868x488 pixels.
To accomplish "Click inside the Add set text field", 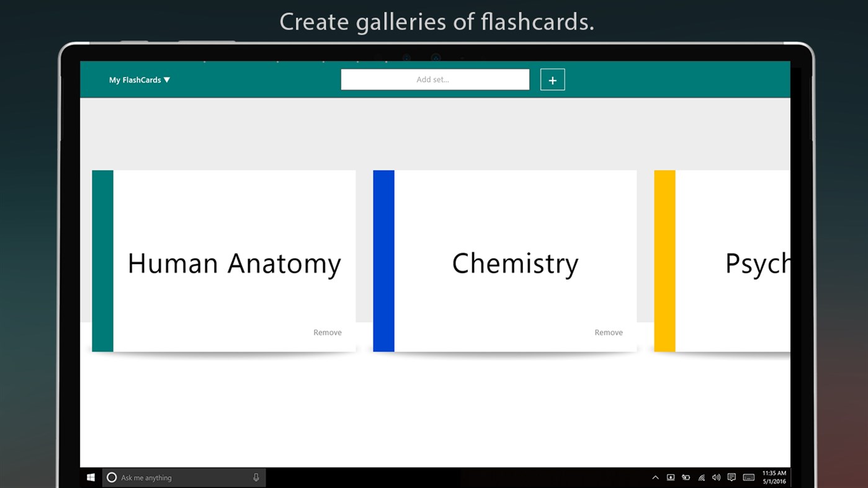I will point(435,79).
